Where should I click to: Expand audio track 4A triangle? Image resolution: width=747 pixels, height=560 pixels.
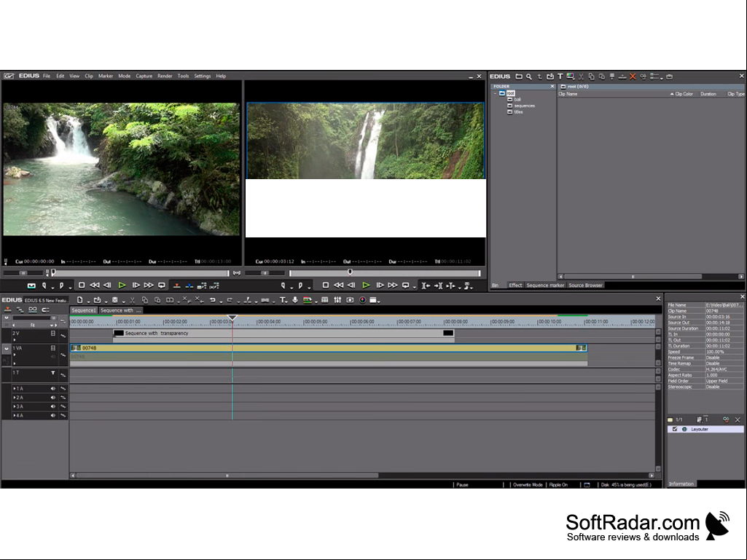[15, 416]
